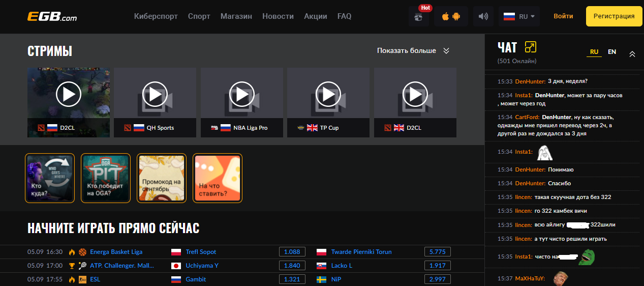Image resolution: width=644 pixels, height=286 pixels.
Task: Click the EGB.com logo
Action: [x=52, y=16]
